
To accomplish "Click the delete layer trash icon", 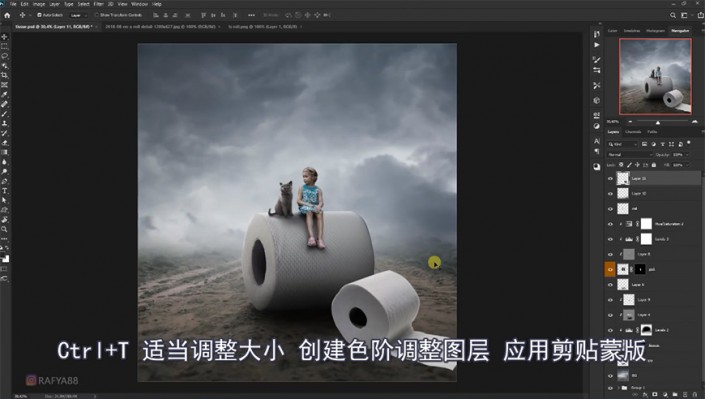I will 695,395.
